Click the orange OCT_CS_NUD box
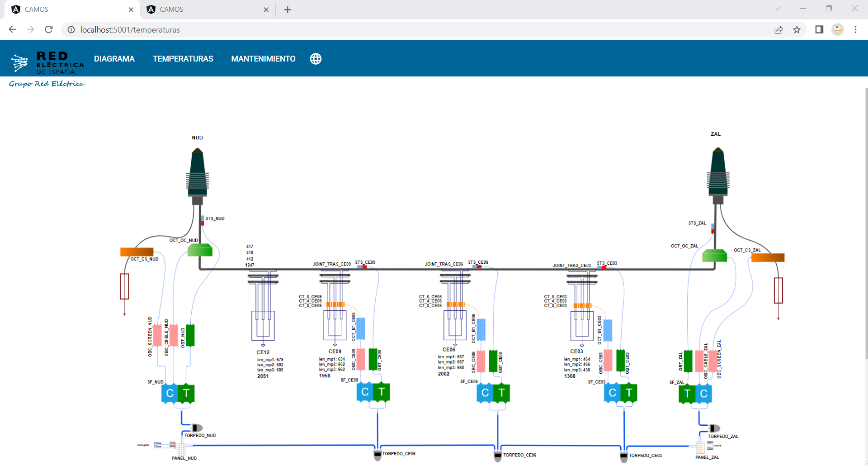This screenshot has width=868, height=466. click(x=137, y=252)
